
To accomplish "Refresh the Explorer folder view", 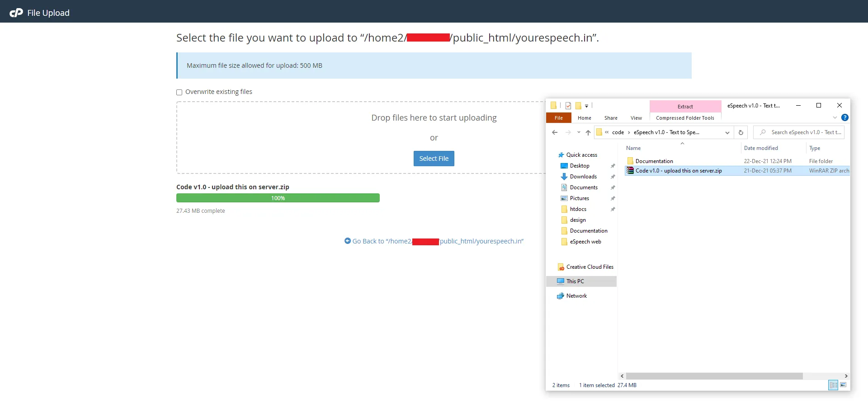I will point(741,132).
